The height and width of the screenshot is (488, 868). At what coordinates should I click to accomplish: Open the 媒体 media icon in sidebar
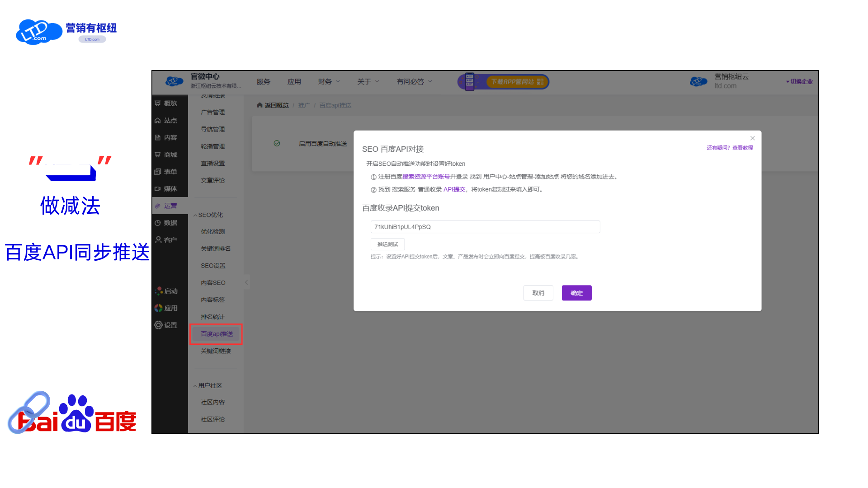pyautogui.click(x=158, y=189)
